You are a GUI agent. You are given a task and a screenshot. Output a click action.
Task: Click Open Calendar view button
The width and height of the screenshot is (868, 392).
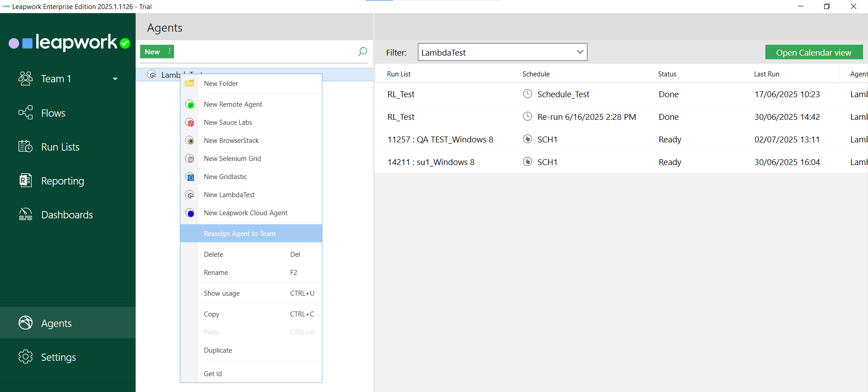(x=813, y=52)
